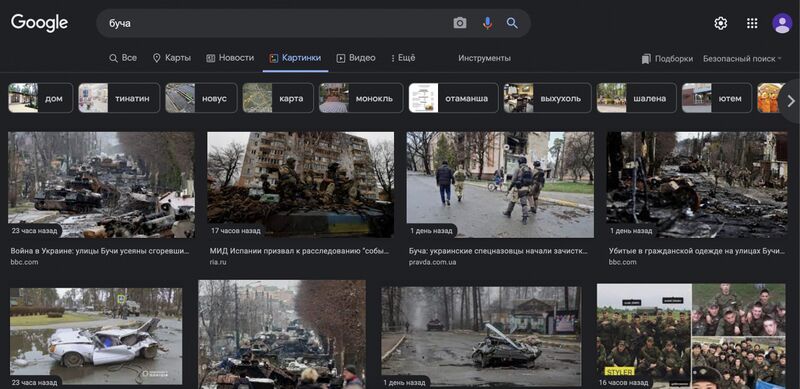Select the Картинки tab
Image resolution: width=800 pixels, height=389 pixels.
(295, 58)
